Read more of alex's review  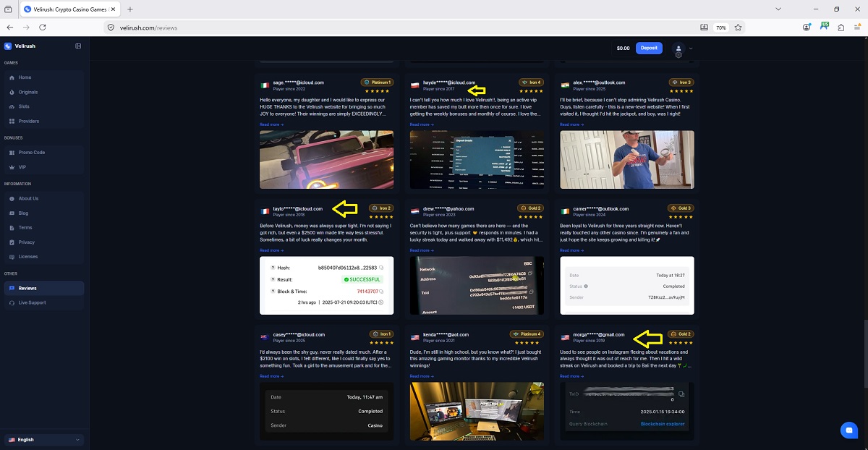tap(572, 124)
